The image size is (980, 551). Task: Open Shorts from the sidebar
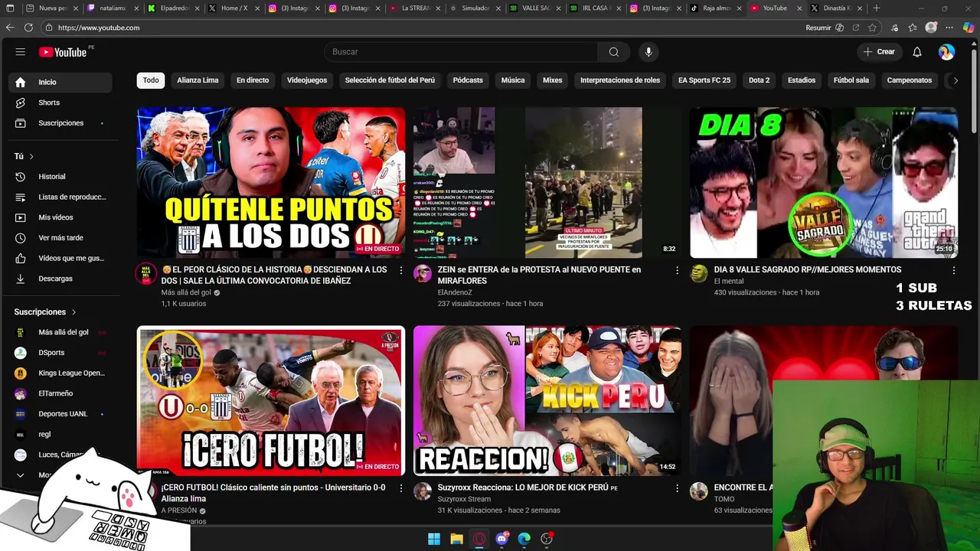point(60,103)
